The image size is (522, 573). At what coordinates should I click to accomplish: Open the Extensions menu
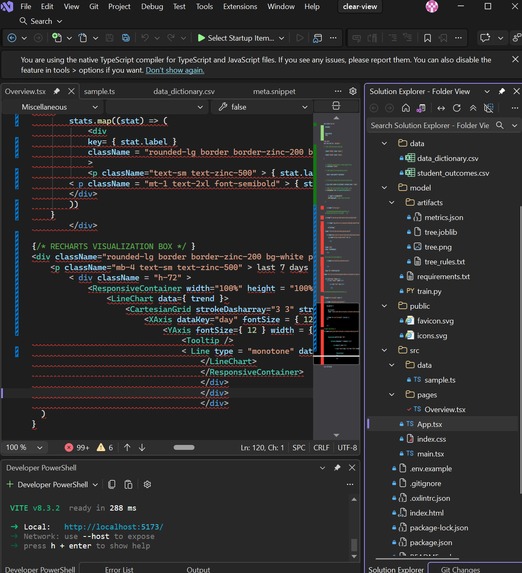(240, 7)
